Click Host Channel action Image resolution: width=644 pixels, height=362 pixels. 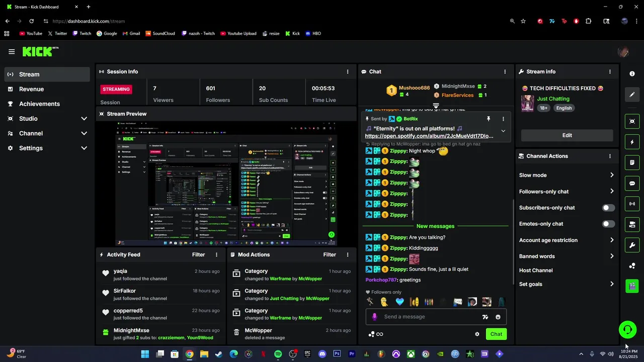coord(536,270)
